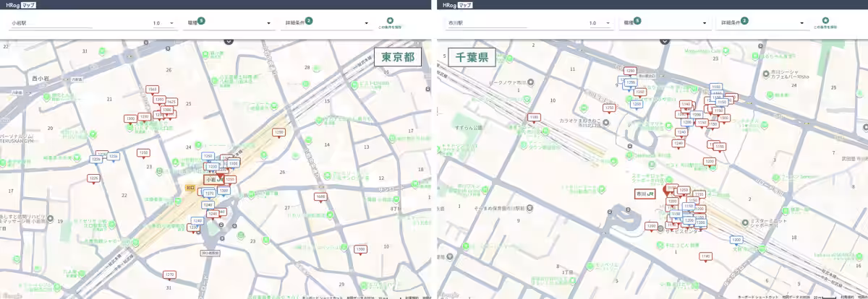The width and height of the screenshot is (868, 299).
Task: Select the 1270 wage pin at bottom-left map
Action: coord(169,274)
